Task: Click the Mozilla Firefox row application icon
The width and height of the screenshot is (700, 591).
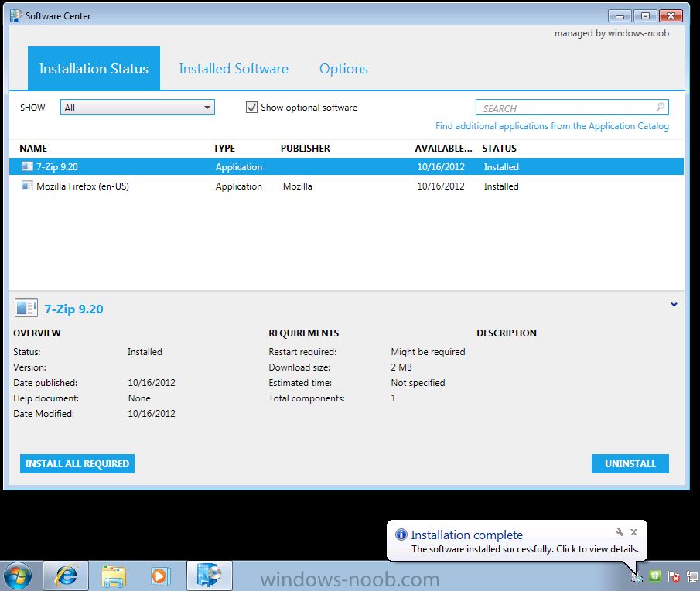Action: (27, 186)
